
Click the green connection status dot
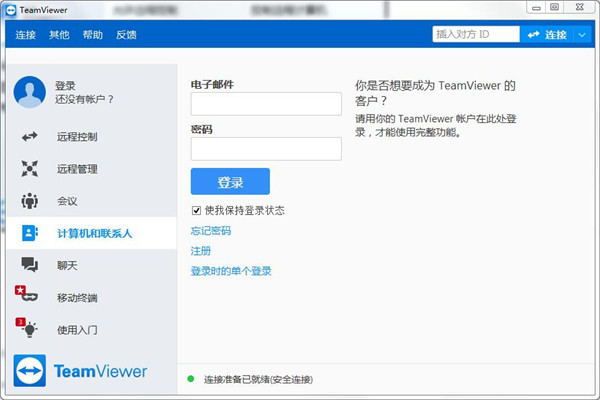click(191, 379)
